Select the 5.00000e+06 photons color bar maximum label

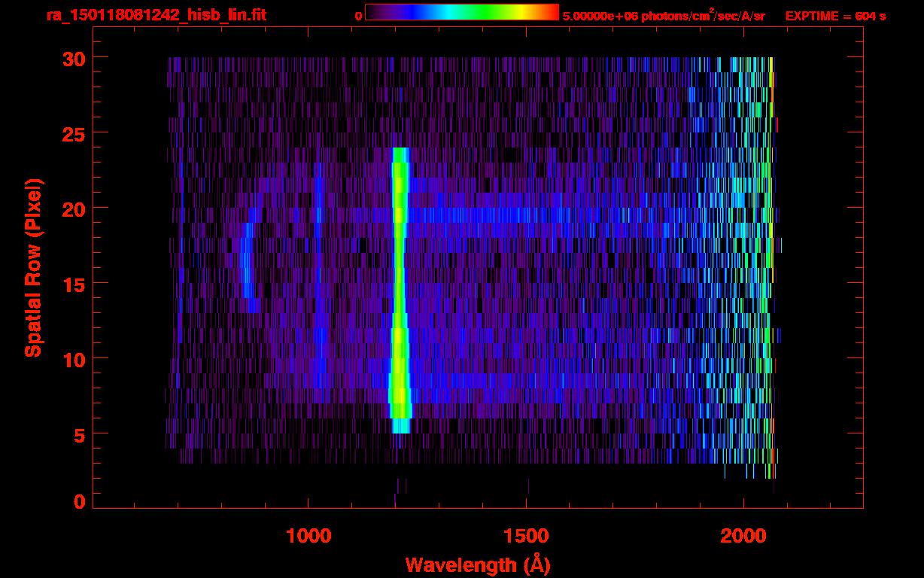click(x=664, y=16)
